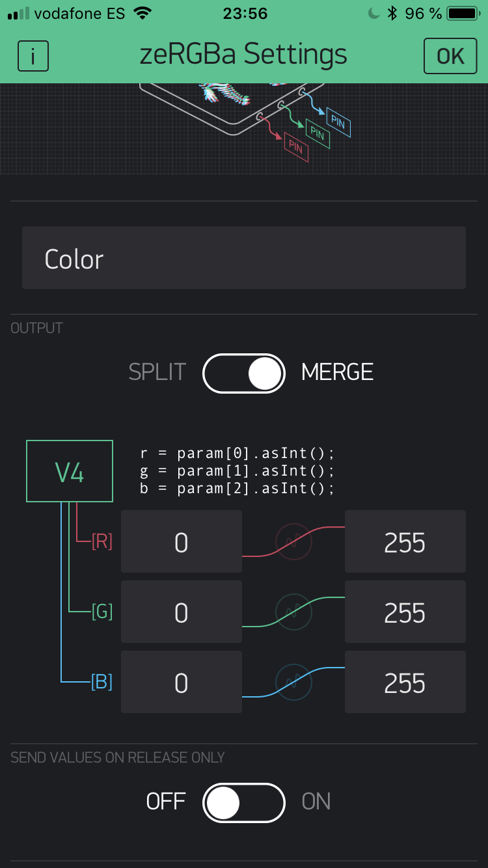Edit blue channel minimum value 0
Viewport: 488px width, 868px height.
coord(182,682)
